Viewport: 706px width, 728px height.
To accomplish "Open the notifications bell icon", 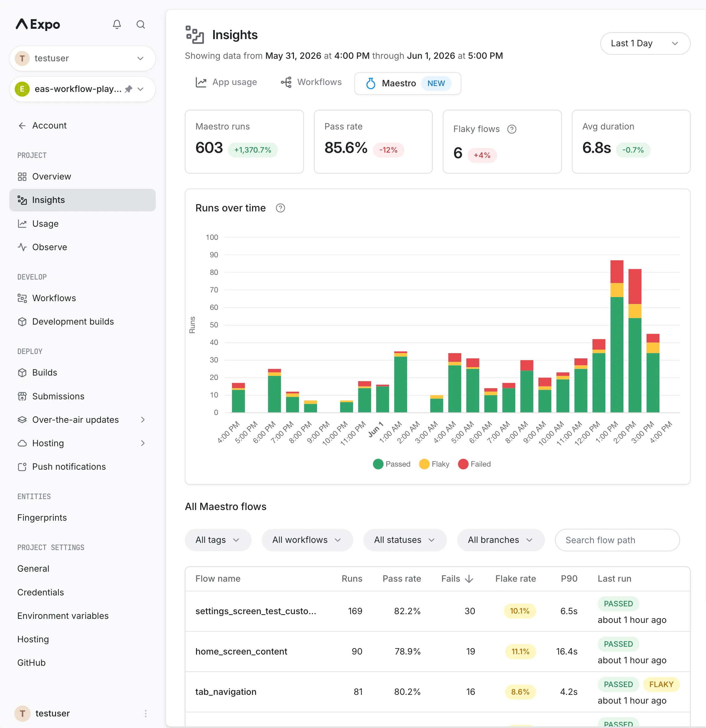I will click(x=117, y=24).
